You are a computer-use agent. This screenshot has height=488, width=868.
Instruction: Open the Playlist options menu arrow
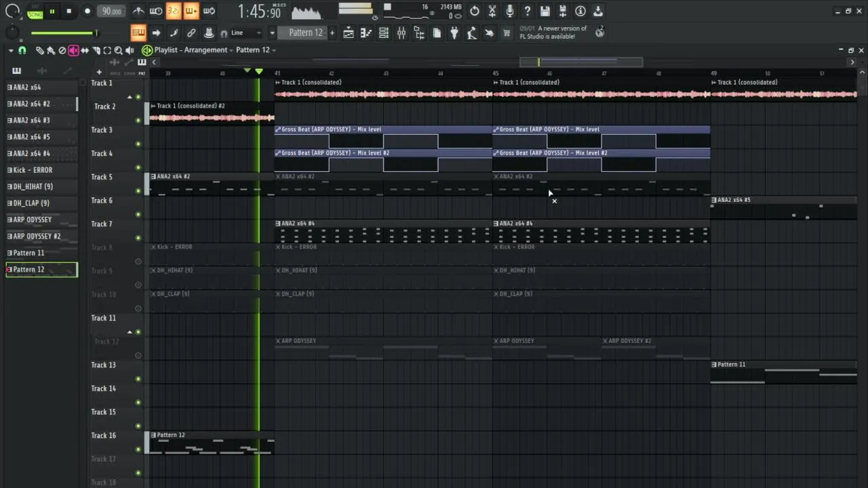point(11,50)
